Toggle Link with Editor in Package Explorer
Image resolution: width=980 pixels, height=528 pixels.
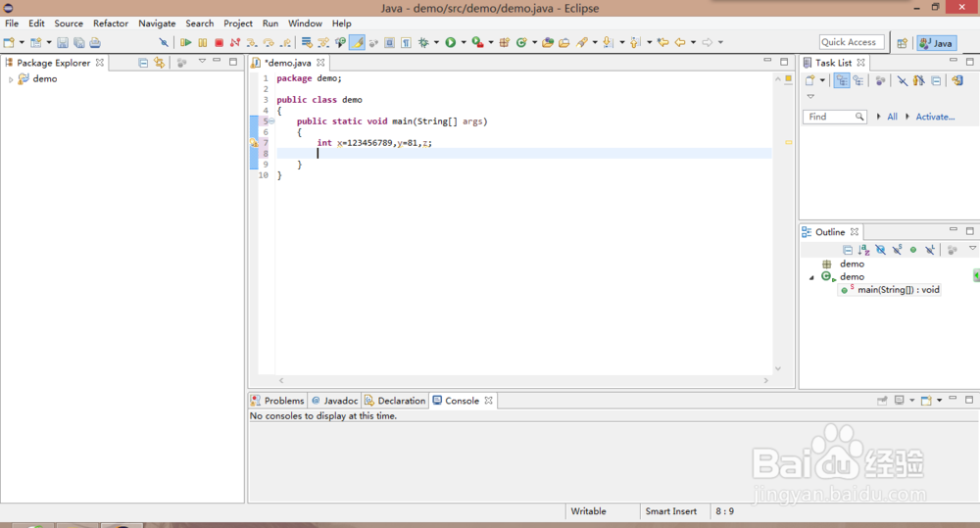pos(160,63)
